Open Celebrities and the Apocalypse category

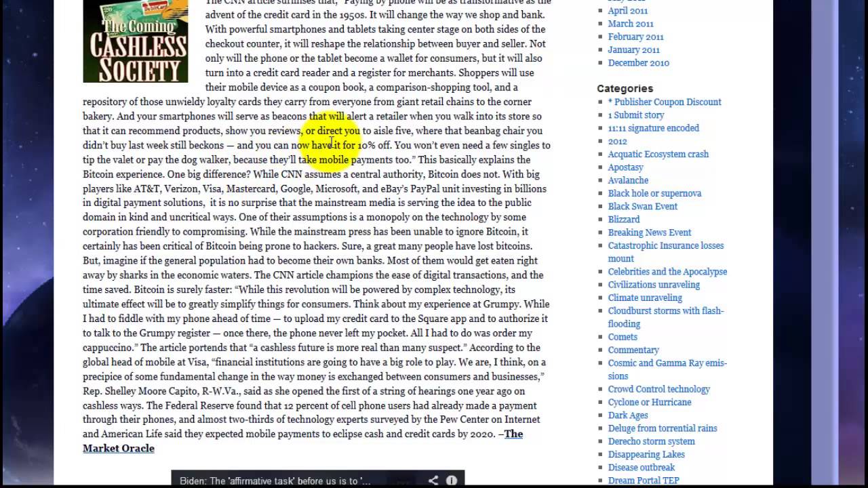pyautogui.click(x=667, y=272)
